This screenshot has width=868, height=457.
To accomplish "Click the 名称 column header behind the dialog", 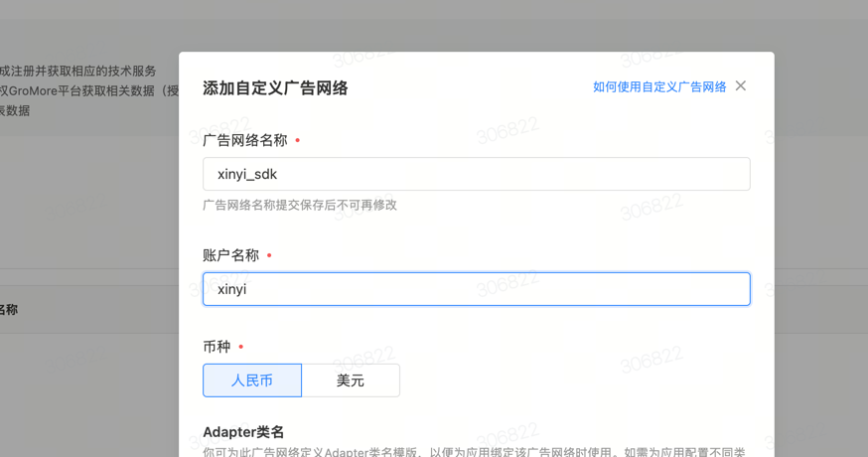I will click(x=9, y=310).
